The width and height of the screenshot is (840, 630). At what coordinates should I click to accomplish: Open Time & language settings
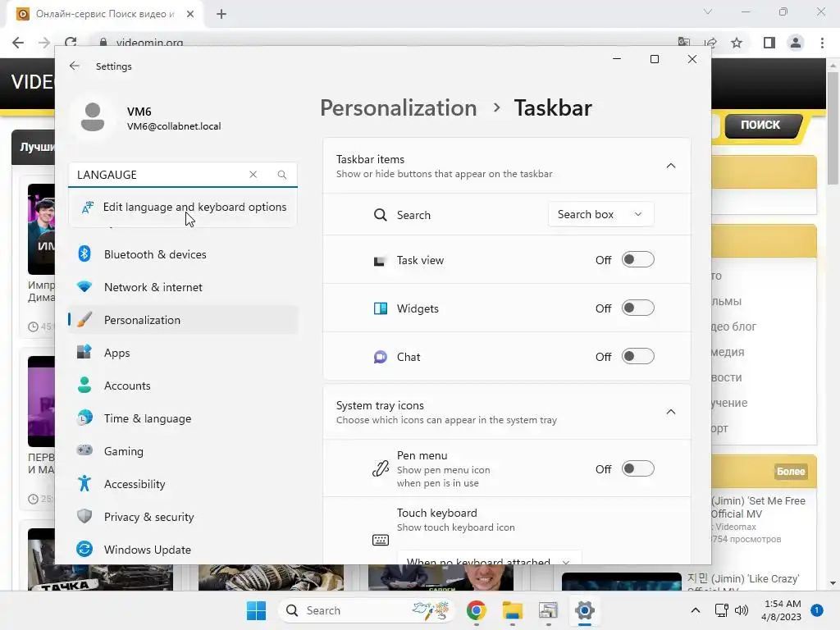183,418
